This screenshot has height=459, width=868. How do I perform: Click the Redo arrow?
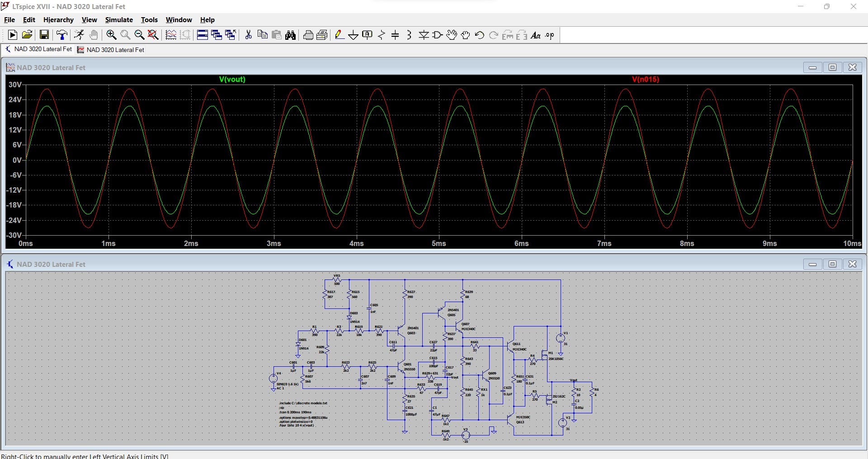494,35
